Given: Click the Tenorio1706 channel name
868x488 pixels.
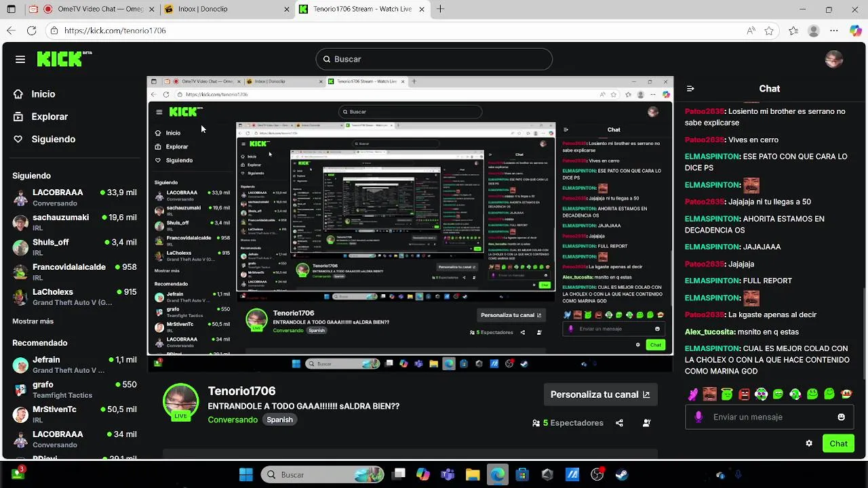Looking at the screenshot, I should coord(241,391).
